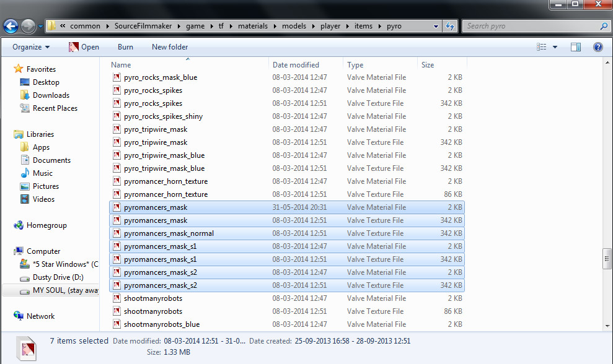Image resolution: width=613 pixels, height=364 pixels.
Task: Click the refresh button beside address bar
Action: click(x=450, y=26)
